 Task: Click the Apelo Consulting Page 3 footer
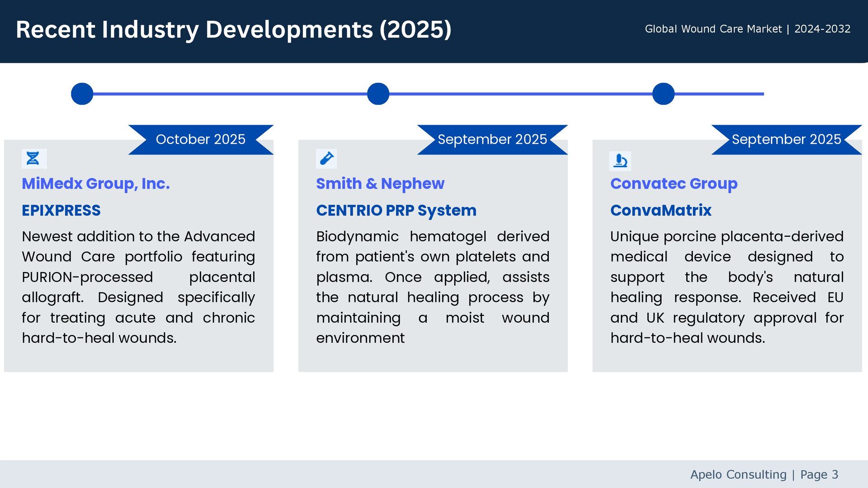pos(764,474)
